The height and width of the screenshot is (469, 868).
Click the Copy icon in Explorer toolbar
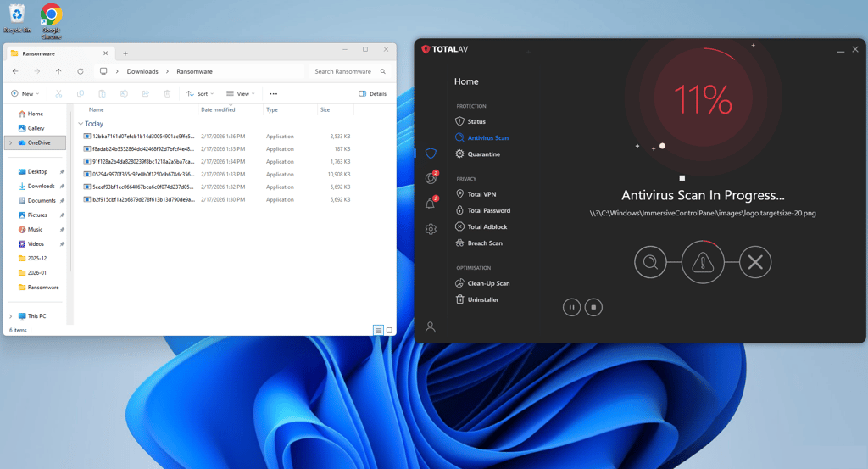[x=81, y=93]
